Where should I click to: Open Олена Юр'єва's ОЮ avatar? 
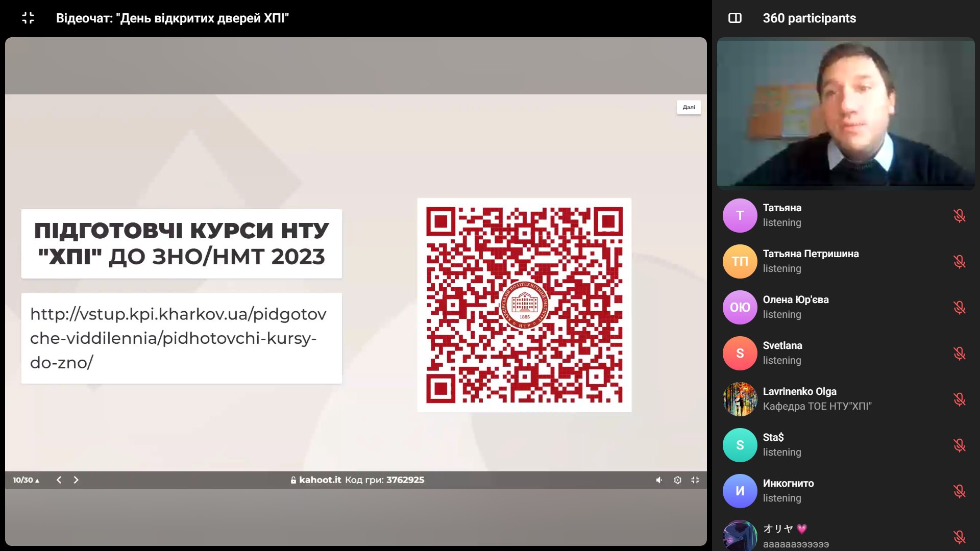[x=740, y=308]
